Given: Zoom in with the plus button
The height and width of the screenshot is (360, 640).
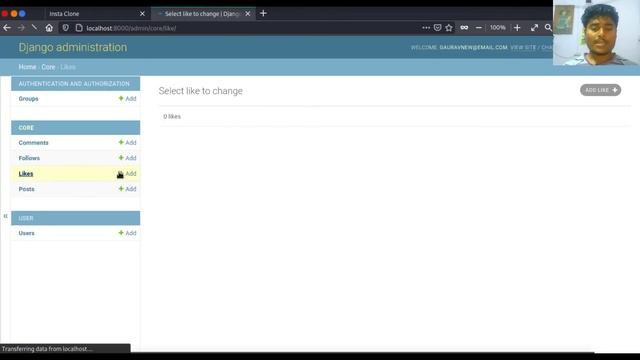Looking at the screenshot, I should pos(517,28).
